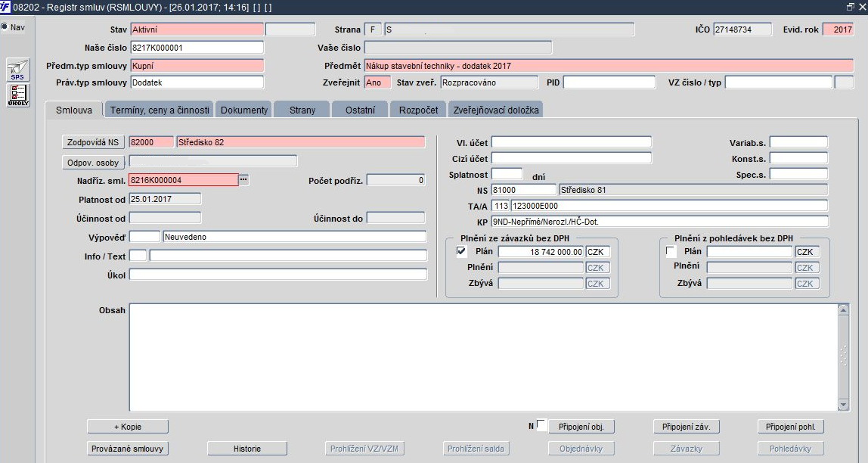Show the Historie of the contract
Screen dimensions: 868x463
tap(247, 449)
